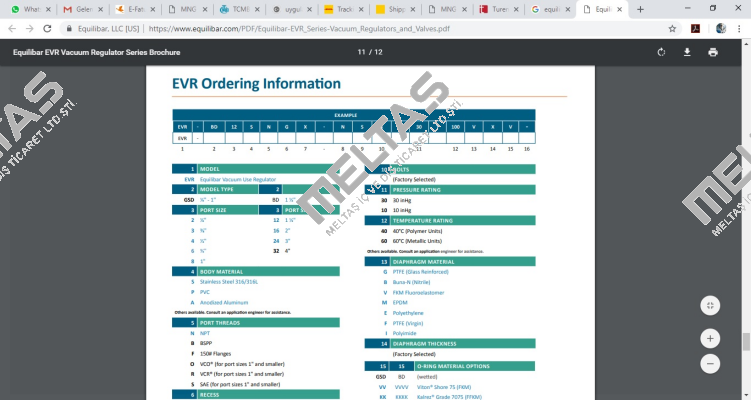This screenshot has height=400, width=751.
Task: Close the active Equilibar tab
Action: (x=619, y=9)
